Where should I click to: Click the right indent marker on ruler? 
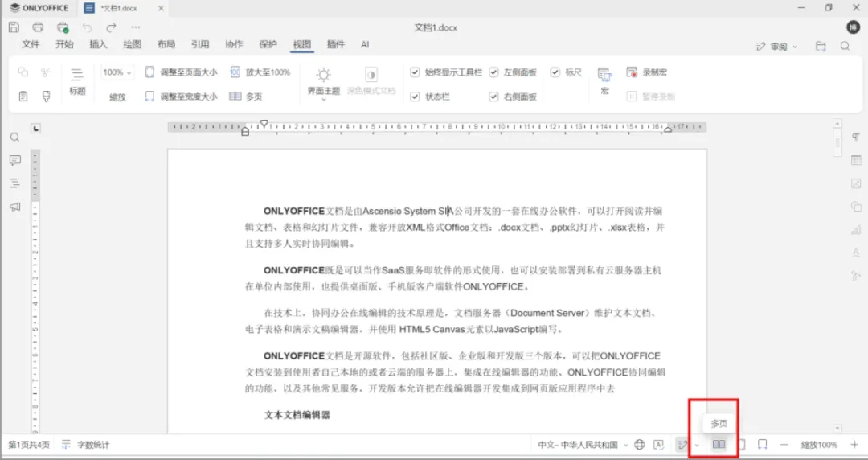(668, 129)
